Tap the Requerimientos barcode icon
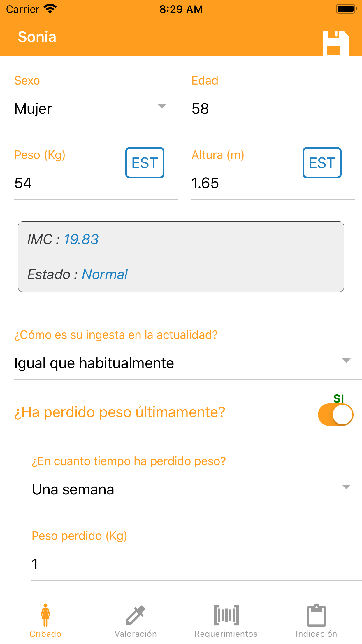Screen dimensions: 362x644 click(226, 615)
